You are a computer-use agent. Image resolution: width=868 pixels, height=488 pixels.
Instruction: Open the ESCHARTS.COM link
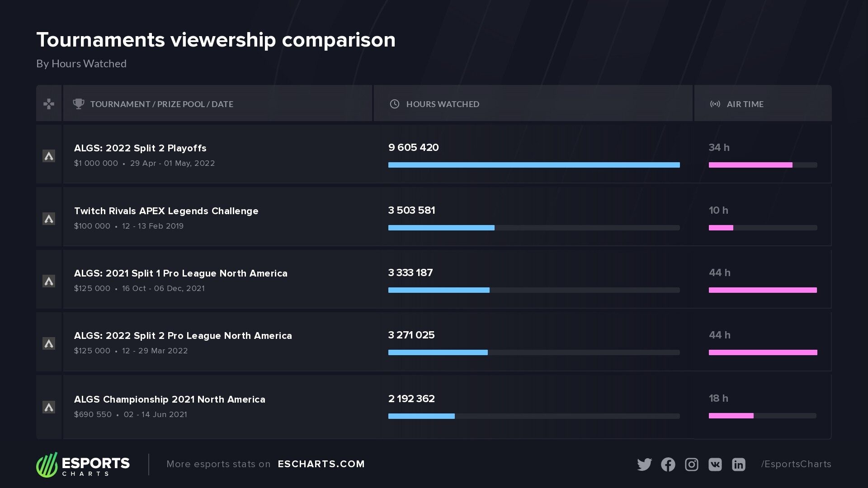pos(321,464)
